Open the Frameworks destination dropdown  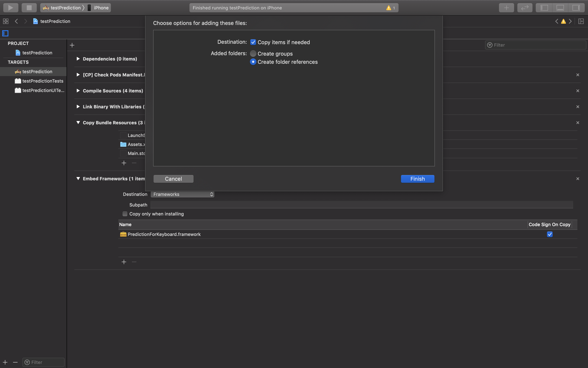pyautogui.click(x=183, y=194)
